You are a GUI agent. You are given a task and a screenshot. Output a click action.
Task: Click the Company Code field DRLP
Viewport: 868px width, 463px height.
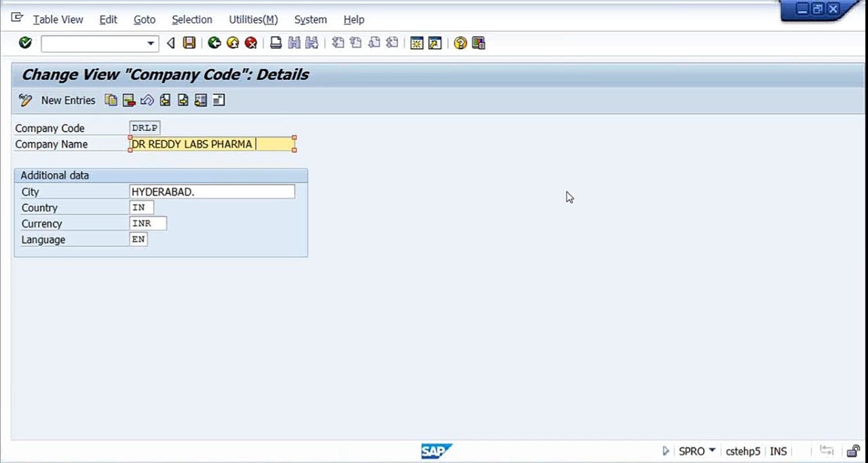point(145,128)
